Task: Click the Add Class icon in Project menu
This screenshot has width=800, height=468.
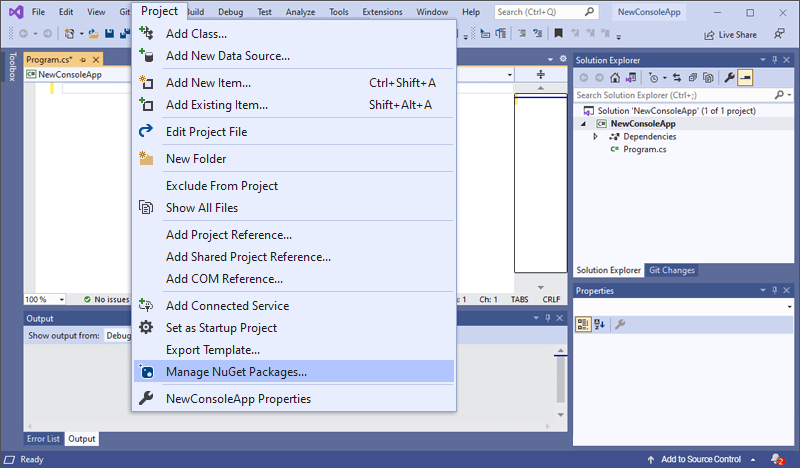Action: (x=146, y=33)
